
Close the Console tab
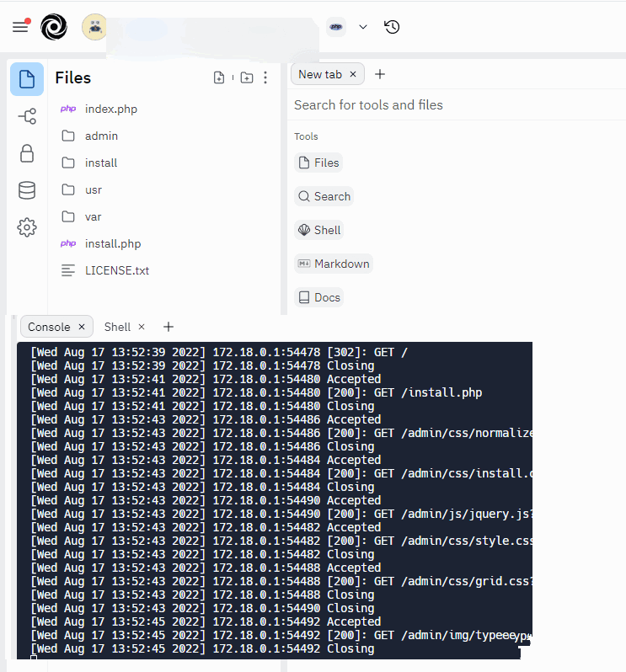[x=82, y=327]
